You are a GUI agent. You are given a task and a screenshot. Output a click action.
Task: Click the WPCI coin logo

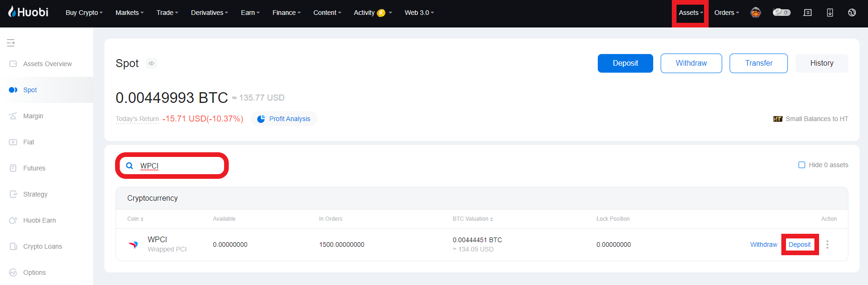pyautogui.click(x=133, y=244)
